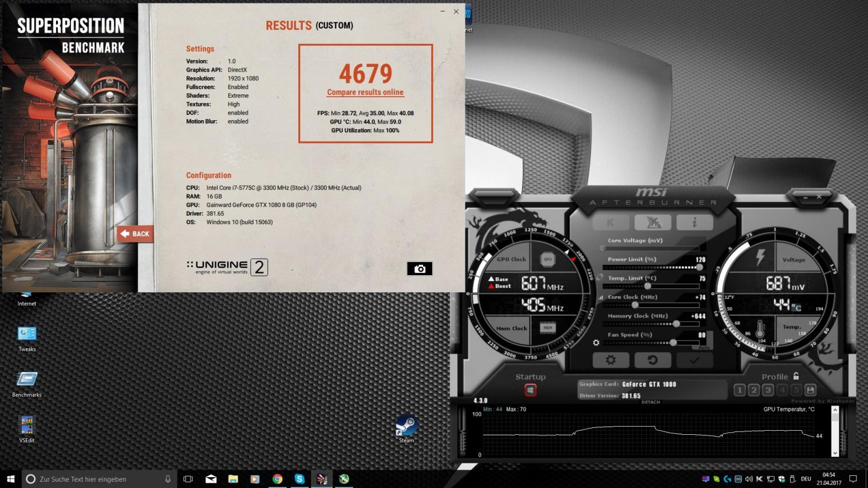
Task: Open the Compare results online link
Action: point(365,92)
